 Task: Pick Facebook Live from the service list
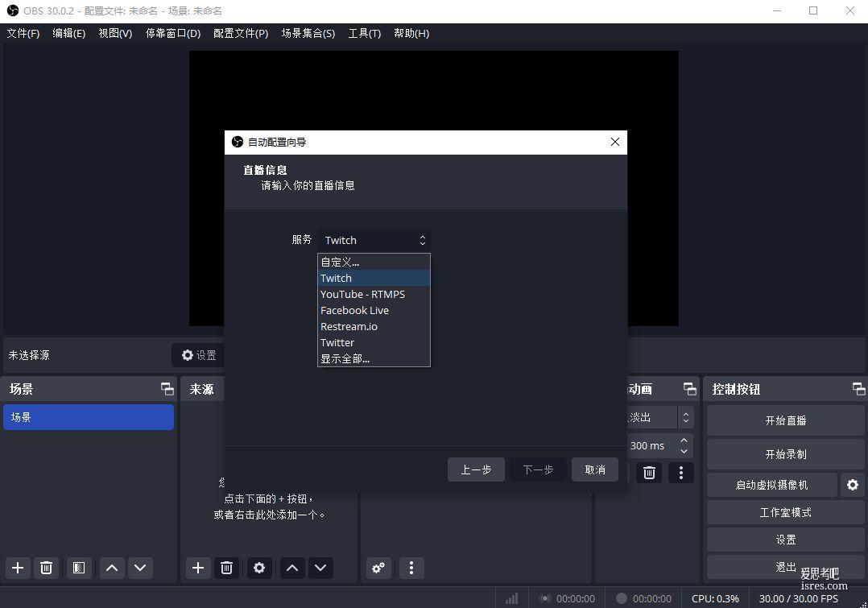pyautogui.click(x=374, y=310)
